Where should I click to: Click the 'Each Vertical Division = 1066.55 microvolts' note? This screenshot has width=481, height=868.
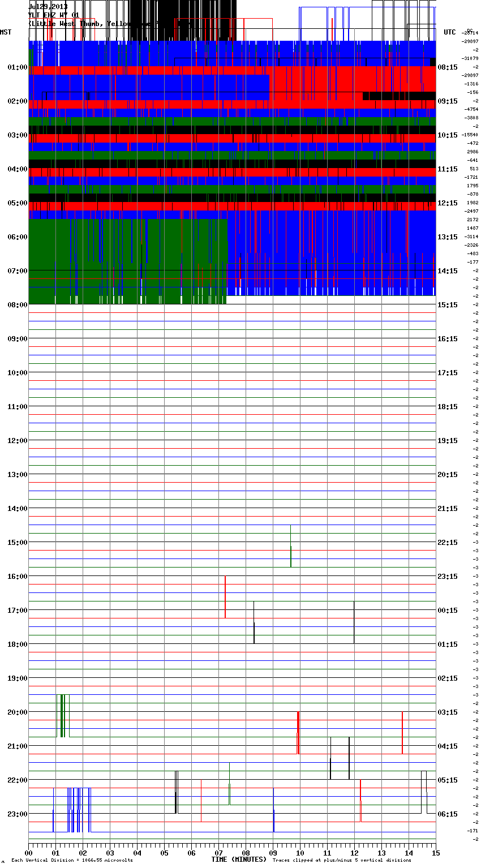point(72,861)
